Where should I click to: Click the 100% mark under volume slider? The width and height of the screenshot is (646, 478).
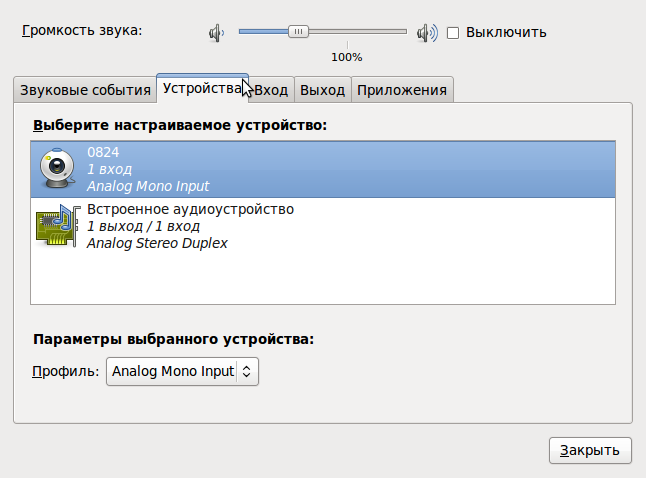[x=346, y=57]
